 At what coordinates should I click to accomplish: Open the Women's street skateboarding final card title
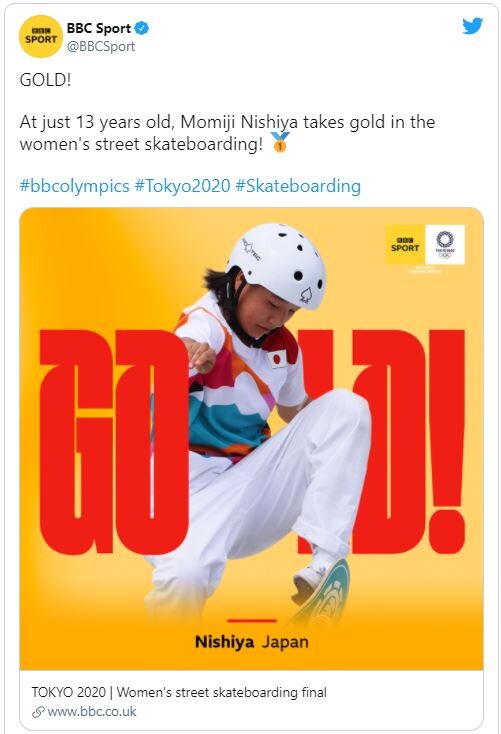click(179, 692)
